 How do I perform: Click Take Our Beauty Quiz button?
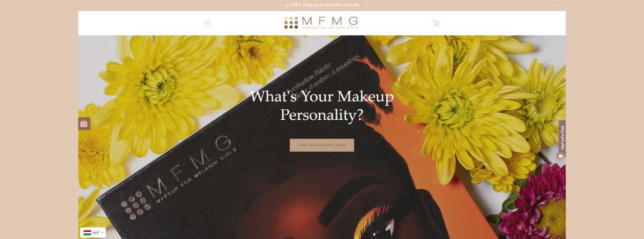(322, 146)
